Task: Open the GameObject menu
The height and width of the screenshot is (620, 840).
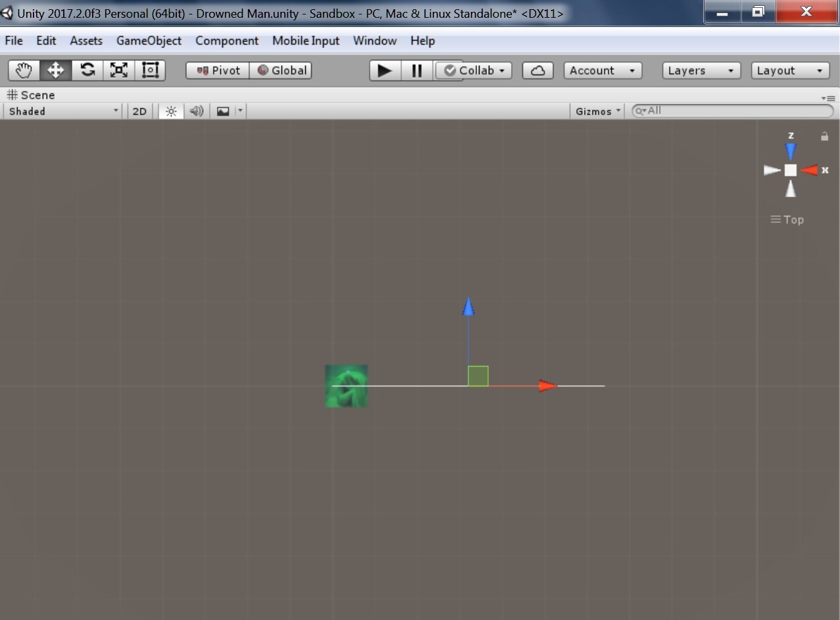Action: coord(149,40)
